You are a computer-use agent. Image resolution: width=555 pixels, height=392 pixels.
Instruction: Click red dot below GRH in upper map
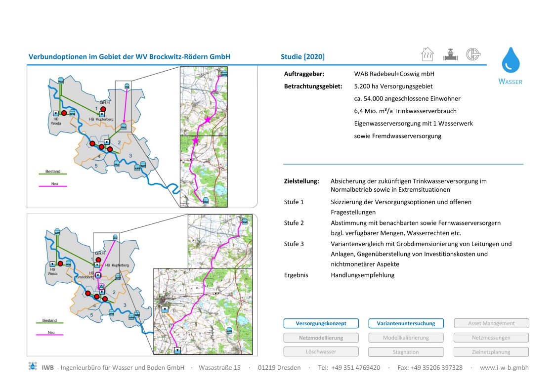103,109
